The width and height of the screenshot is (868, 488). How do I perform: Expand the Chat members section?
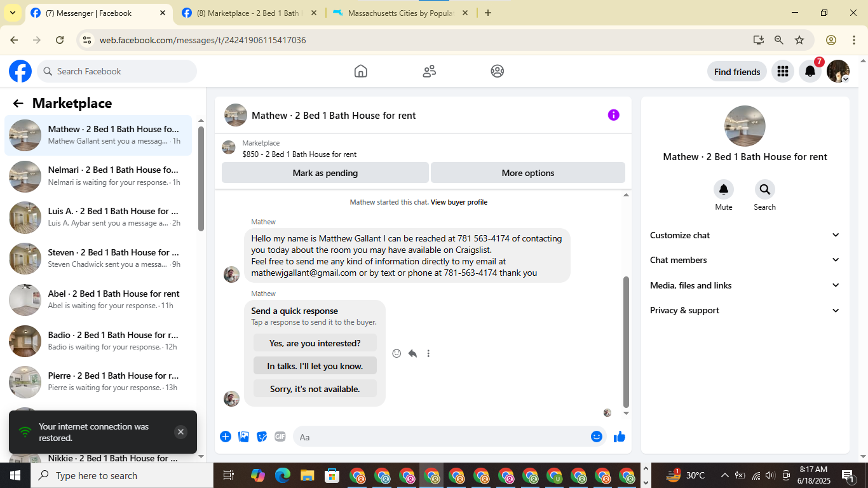[745, 260]
